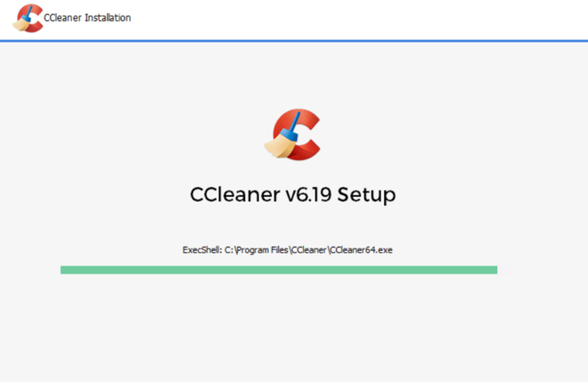Click the word 'Installation' in the header

108,18
